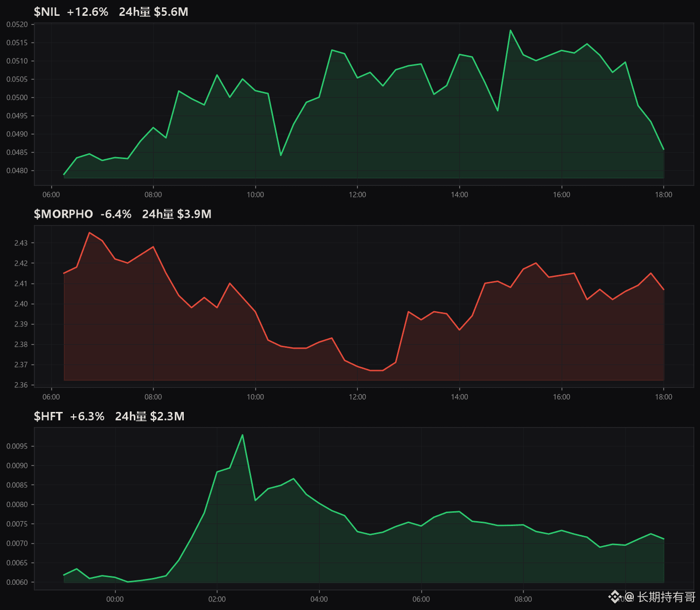Click the 0.0520 price axis label
This screenshot has height=610, width=700.
point(17,24)
